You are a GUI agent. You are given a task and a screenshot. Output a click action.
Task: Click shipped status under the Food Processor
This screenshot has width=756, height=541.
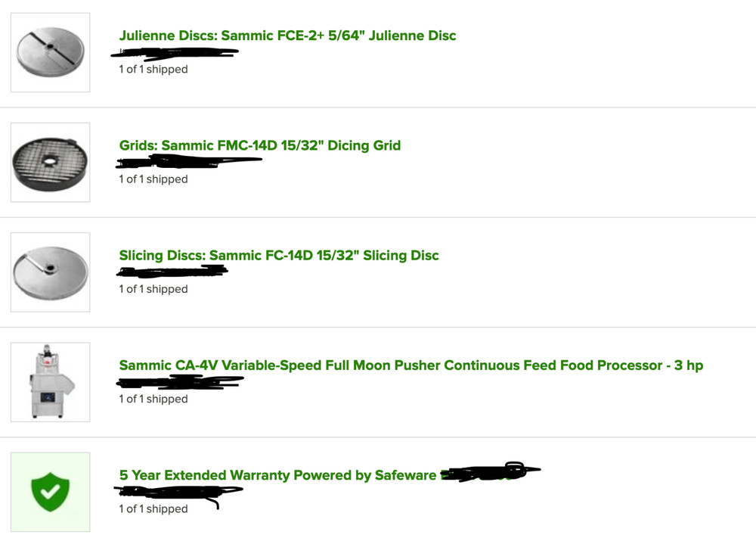[x=153, y=399]
